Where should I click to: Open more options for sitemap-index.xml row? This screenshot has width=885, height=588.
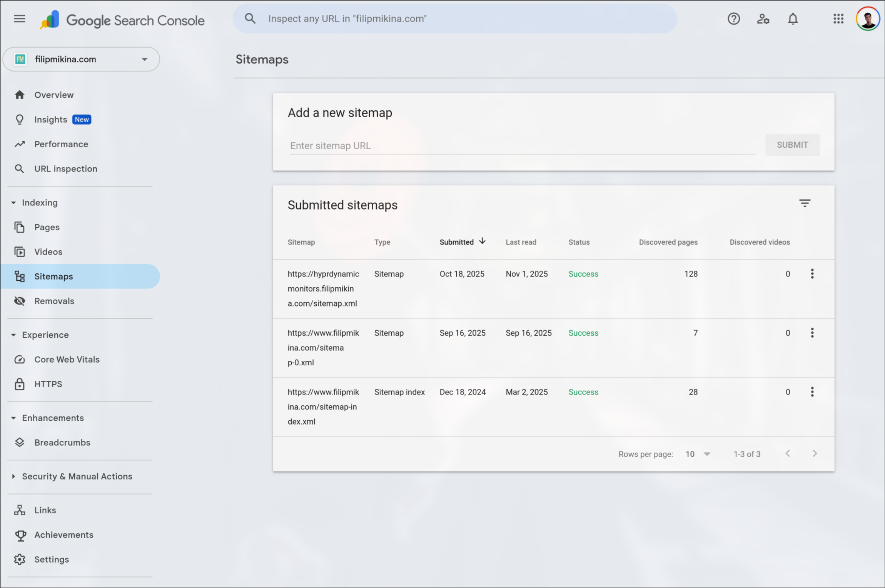[812, 392]
